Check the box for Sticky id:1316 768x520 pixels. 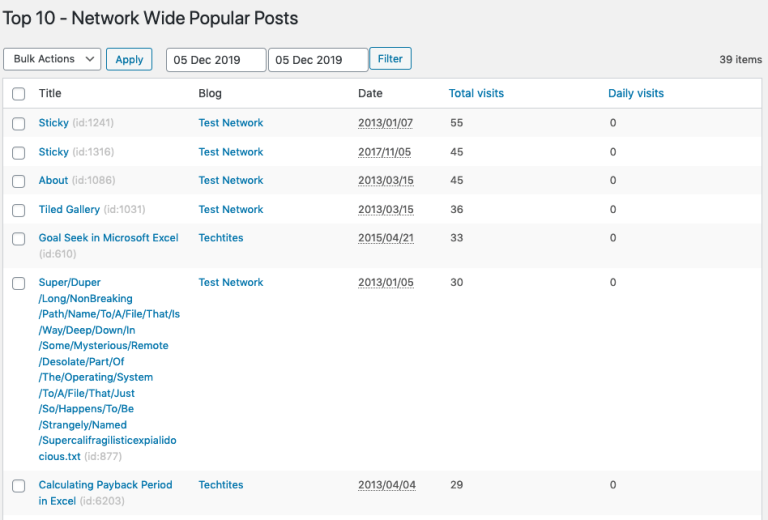(x=19, y=153)
